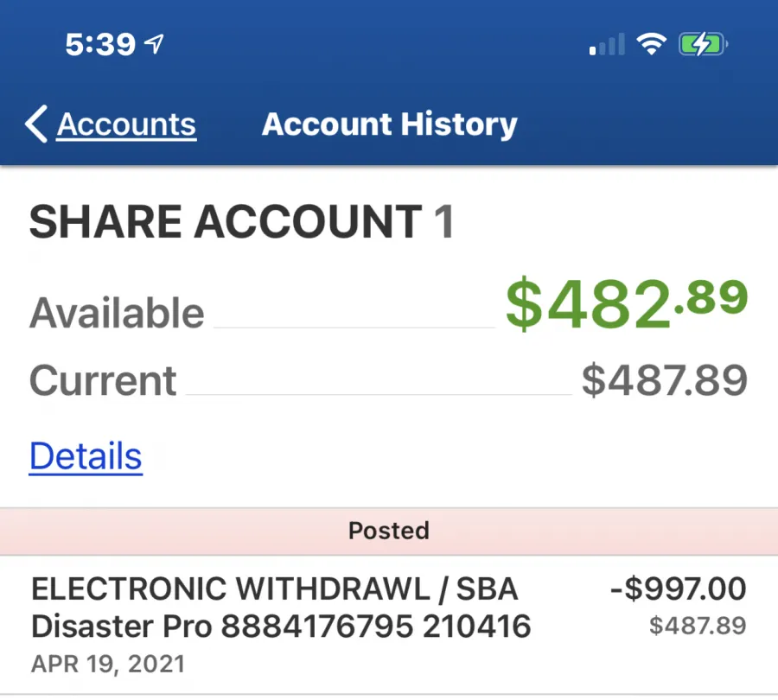Viewport: 778px width, 700px height.
Task: Open the Details link
Action: [x=86, y=455]
